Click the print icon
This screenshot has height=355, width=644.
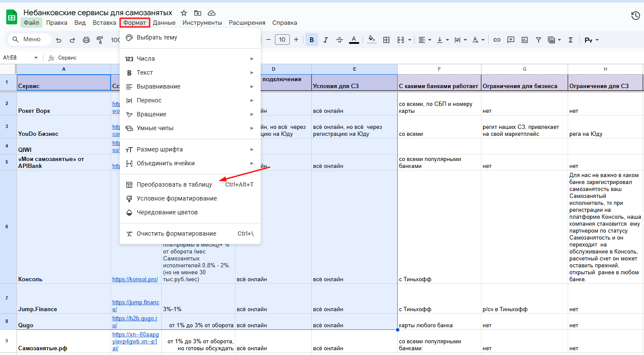pyautogui.click(x=86, y=40)
